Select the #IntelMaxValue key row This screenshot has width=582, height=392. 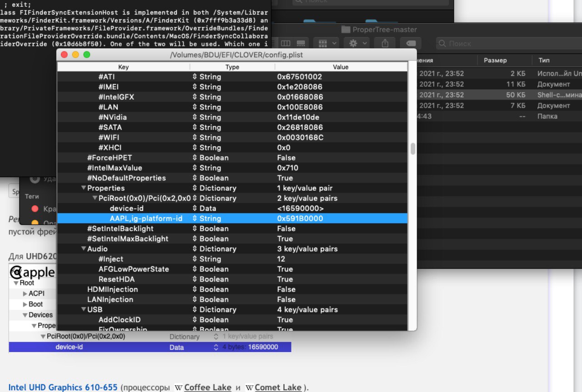click(x=232, y=168)
